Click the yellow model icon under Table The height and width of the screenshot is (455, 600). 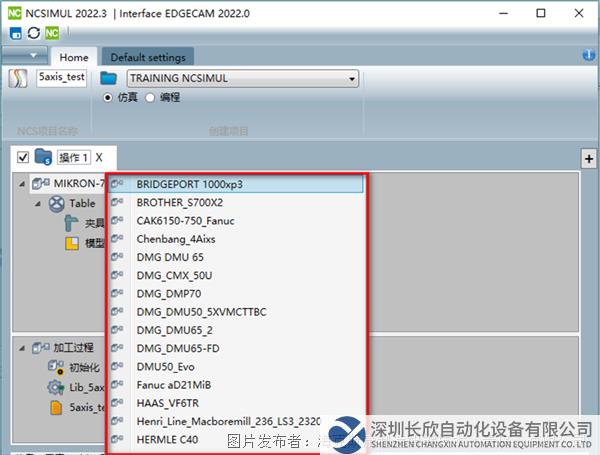click(71, 243)
